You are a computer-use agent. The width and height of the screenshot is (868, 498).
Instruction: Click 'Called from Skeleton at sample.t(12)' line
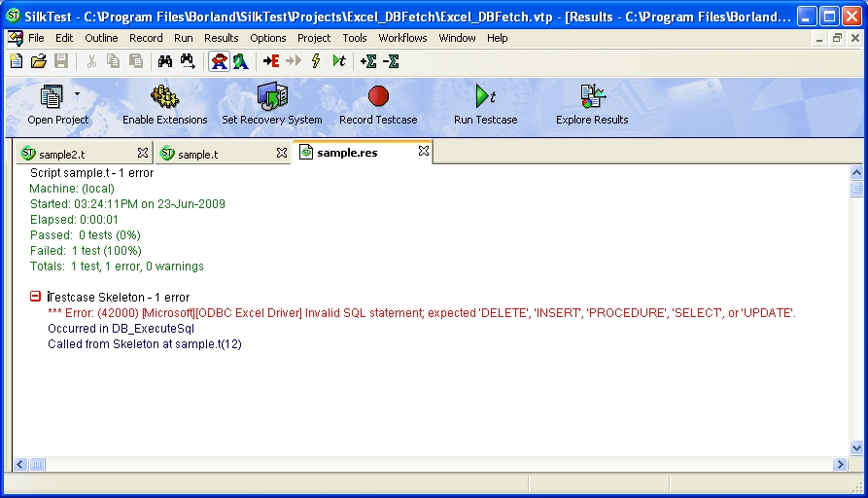click(145, 344)
